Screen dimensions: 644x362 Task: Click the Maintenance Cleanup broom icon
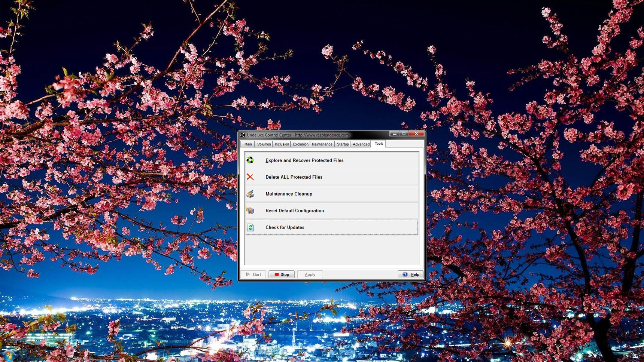pos(250,194)
